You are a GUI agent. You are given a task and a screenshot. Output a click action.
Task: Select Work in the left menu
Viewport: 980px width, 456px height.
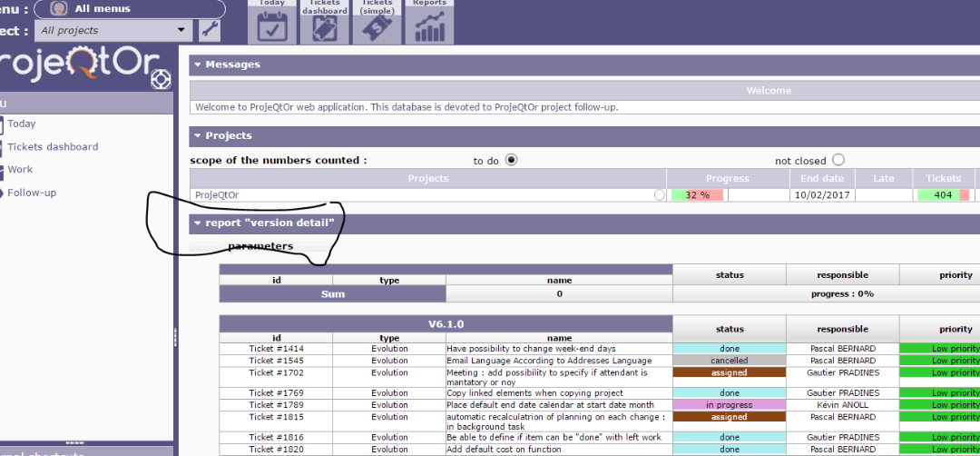coord(20,170)
